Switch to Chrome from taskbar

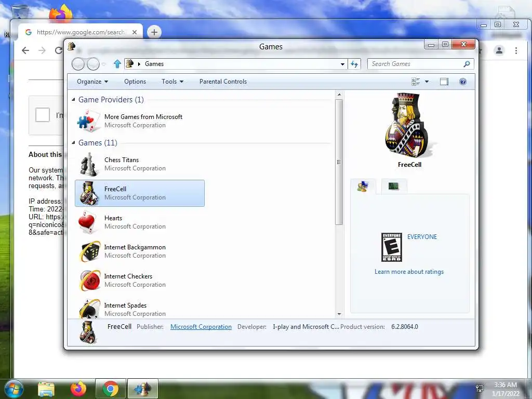111,389
